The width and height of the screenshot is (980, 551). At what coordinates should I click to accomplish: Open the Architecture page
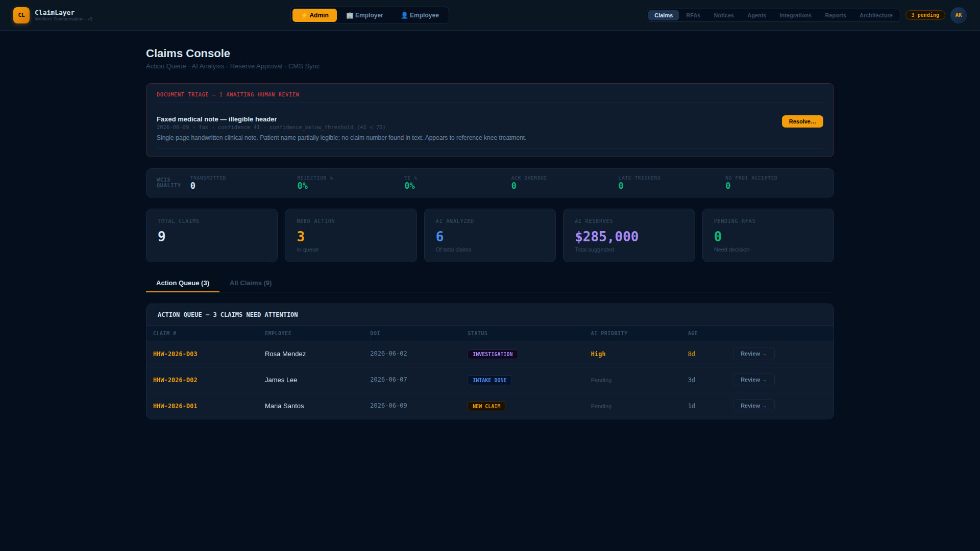pyautogui.click(x=876, y=15)
